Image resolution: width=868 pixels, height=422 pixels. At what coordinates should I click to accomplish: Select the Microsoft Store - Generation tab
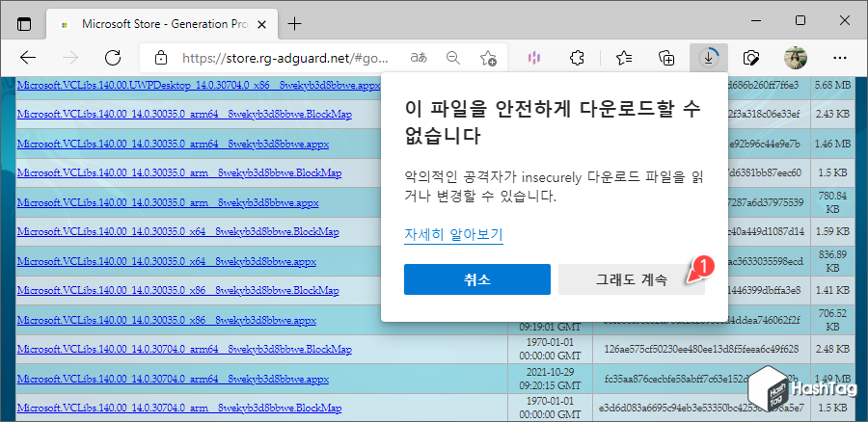(162, 24)
